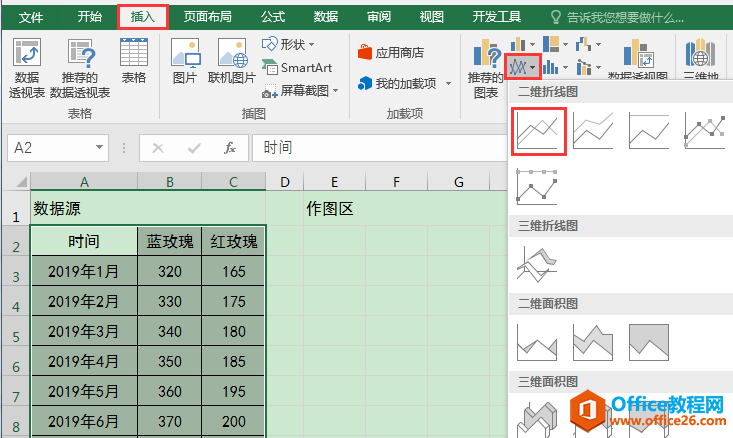Open the Name Box dropdown arrow
Image resolution: width=733 pixels, height=438 pixels.
point(99,148)
